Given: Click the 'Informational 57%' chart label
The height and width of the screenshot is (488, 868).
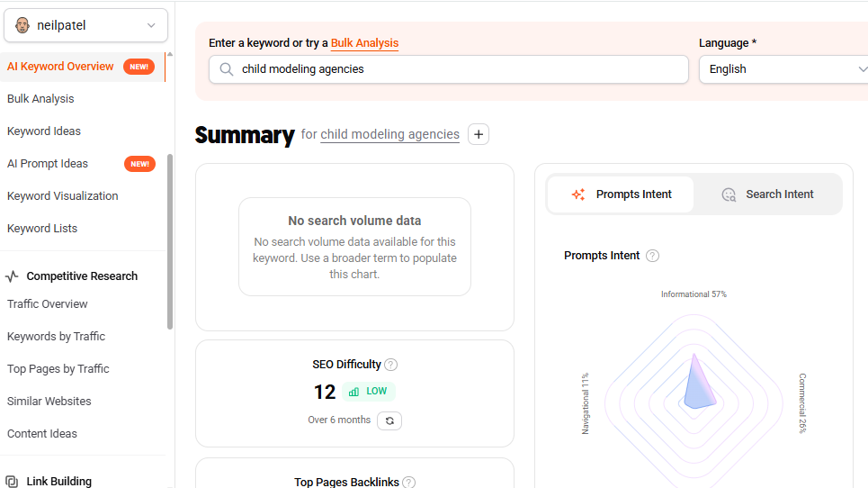Looking at the screenshot, I should pyautogui.click(x=694, y=294).
